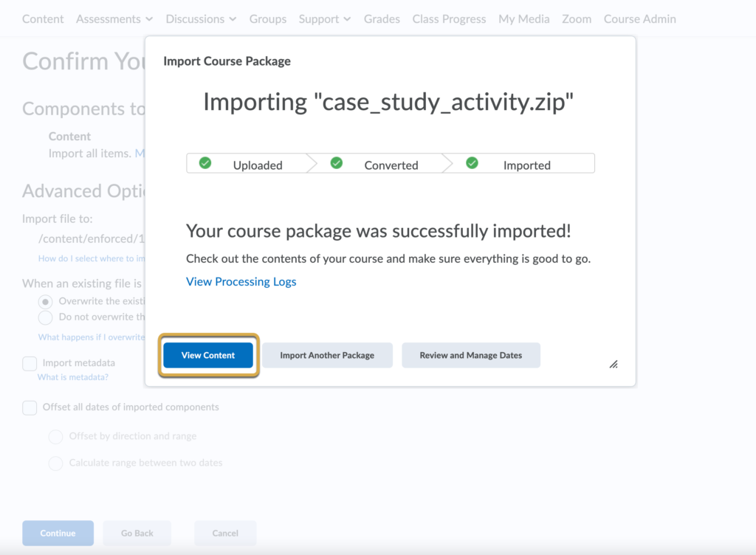This screenshot has width=756, height=555.
Task: Open 'How do I select where to import' link
Action: coord(92,259)
